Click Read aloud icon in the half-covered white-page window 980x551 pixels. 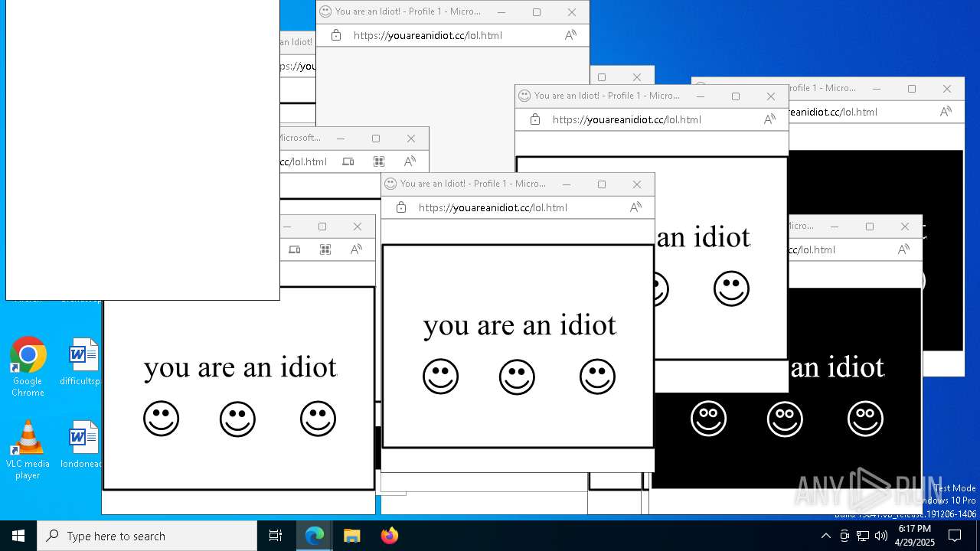tap(769, 119)
